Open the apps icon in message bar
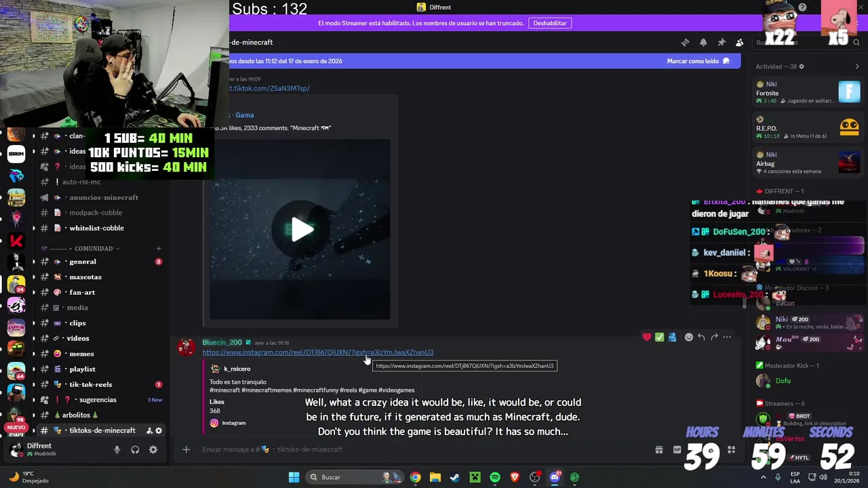Screen dimensions: 868x488 731,449
